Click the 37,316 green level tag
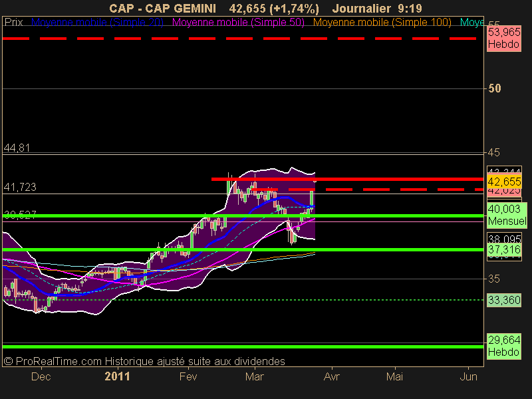Screen dimensions: 532x399 tap(504, 250)
